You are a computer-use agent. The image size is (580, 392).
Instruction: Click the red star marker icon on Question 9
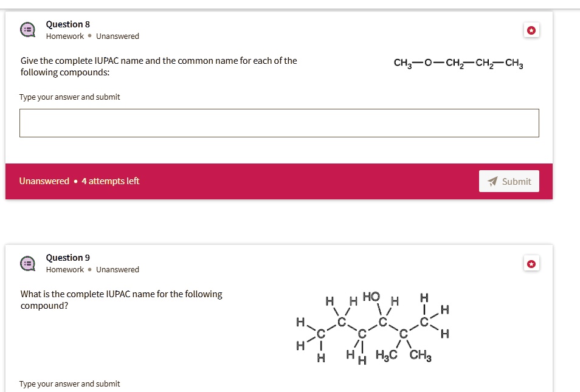point(531,263)
